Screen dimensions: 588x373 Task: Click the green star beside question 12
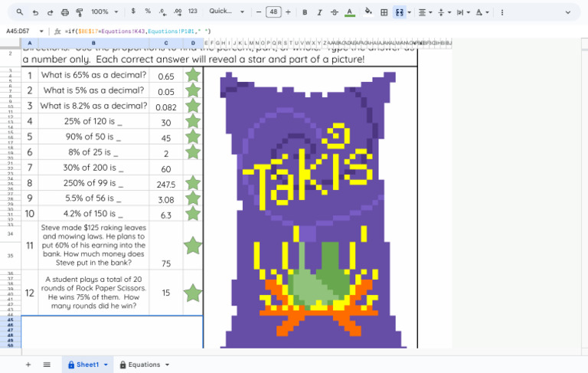193,293
